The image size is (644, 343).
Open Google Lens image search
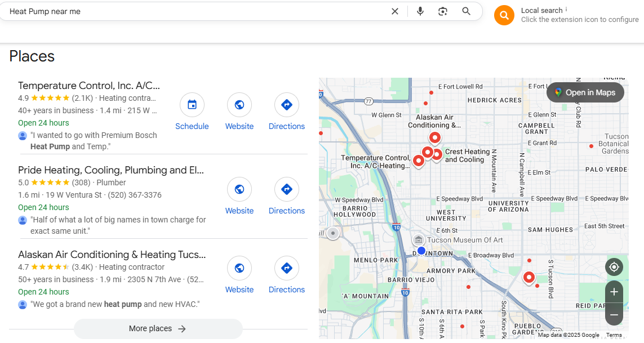tap(443, 11)
